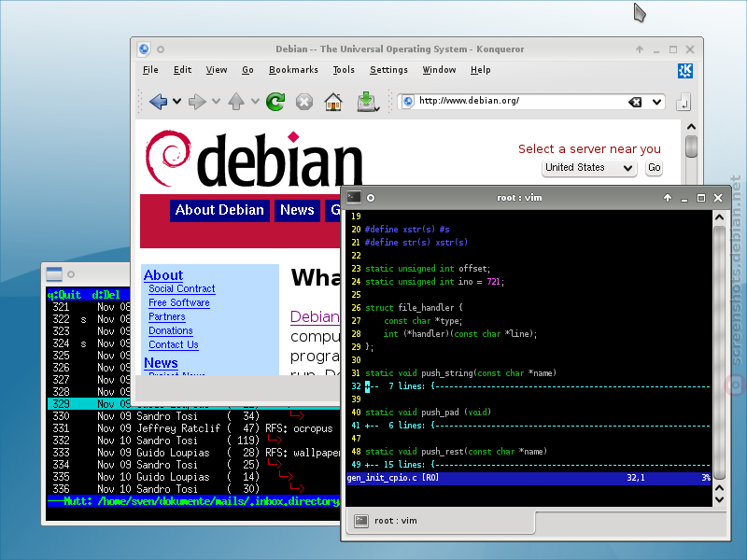Viewport: 747px width, 560px height.
Task: Open the back history dropdown arrow
Action: point(176,102)
